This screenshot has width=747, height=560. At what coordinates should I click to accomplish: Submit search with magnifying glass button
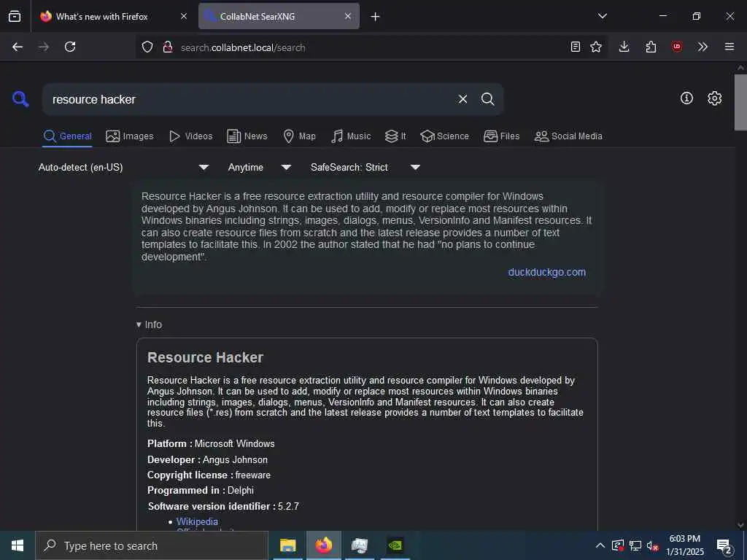coord(487,99)
